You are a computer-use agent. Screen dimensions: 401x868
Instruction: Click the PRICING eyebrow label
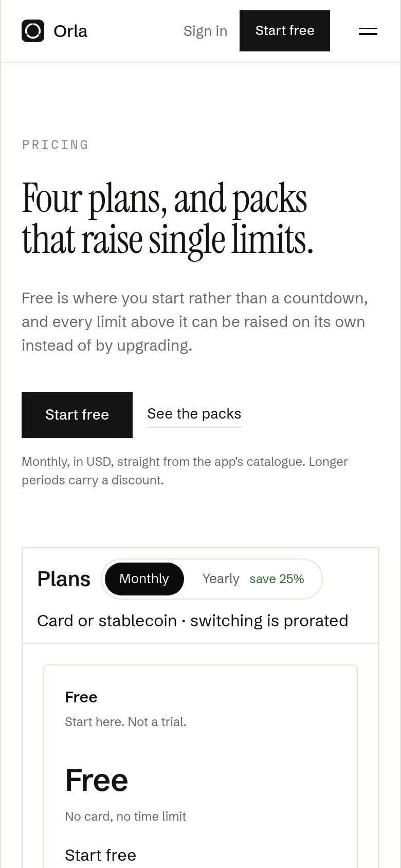coord(56,145)
